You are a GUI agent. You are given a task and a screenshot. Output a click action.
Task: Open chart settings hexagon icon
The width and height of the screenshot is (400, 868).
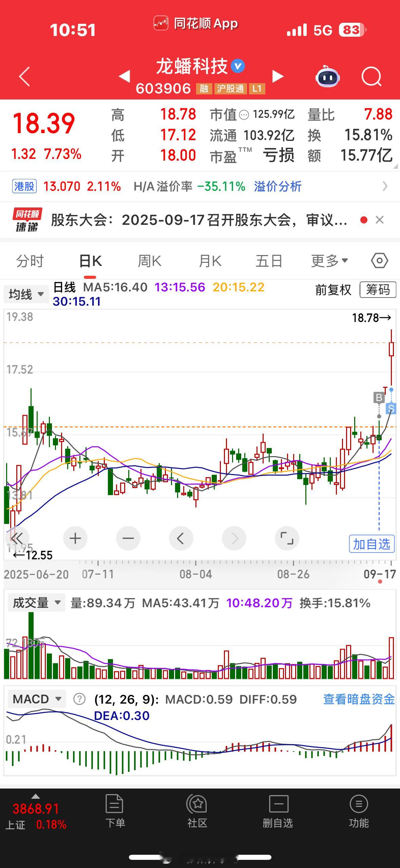(x=379, y=261)
